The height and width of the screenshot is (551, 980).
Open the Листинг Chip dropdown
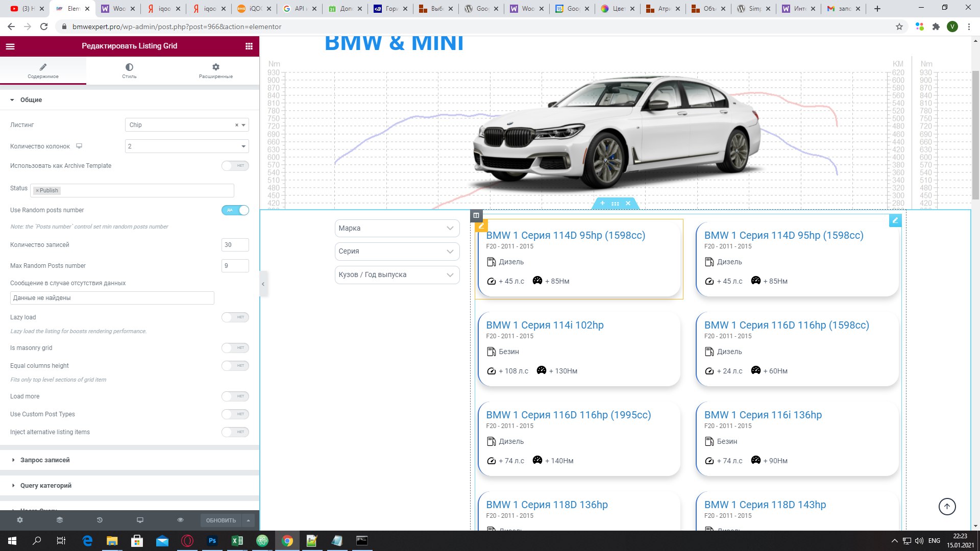[x=187, y=125]
